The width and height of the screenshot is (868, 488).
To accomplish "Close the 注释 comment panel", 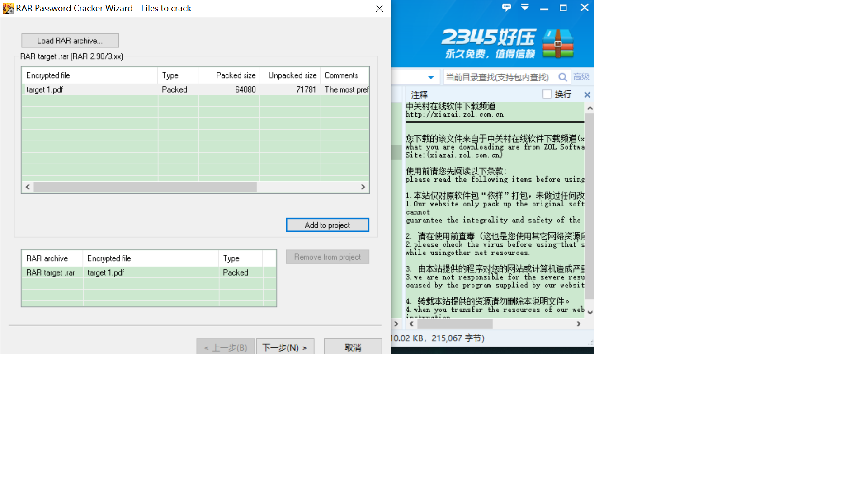I will 587,94.
